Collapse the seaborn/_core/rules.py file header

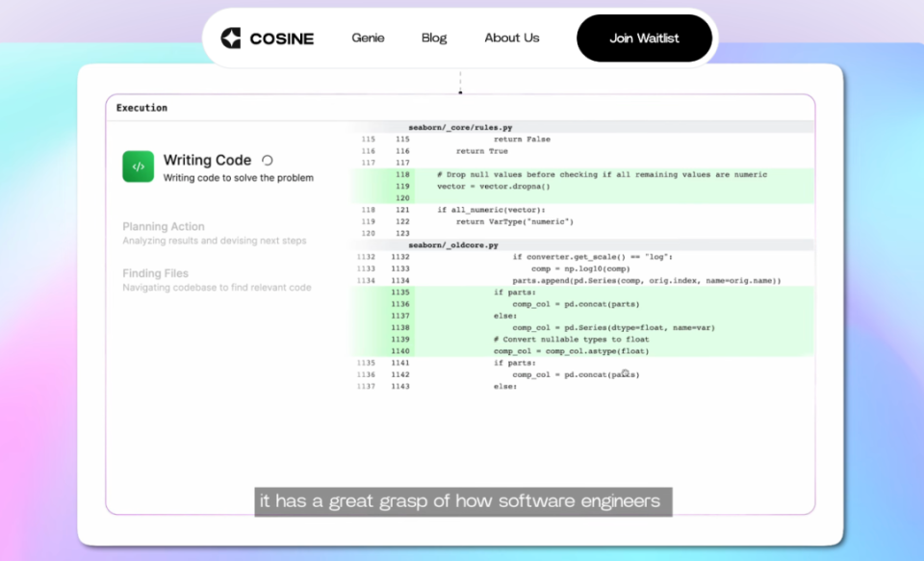(x=459, y=127)
